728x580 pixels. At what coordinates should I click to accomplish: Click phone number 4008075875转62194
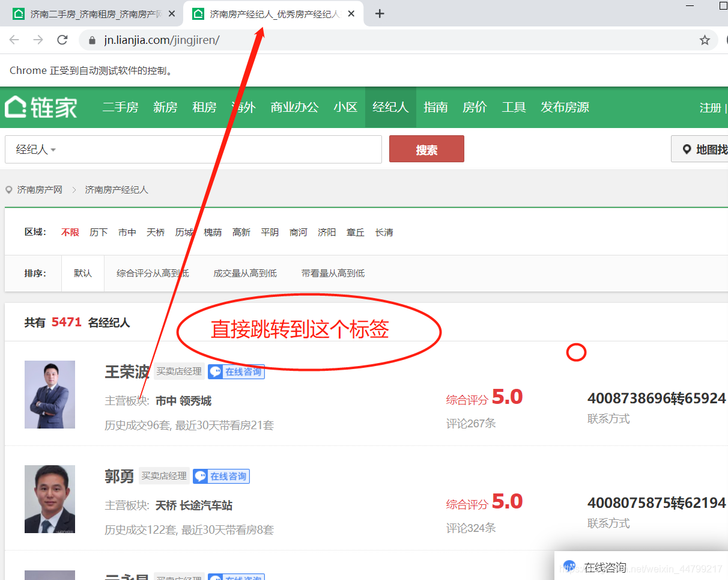(657, 502)
